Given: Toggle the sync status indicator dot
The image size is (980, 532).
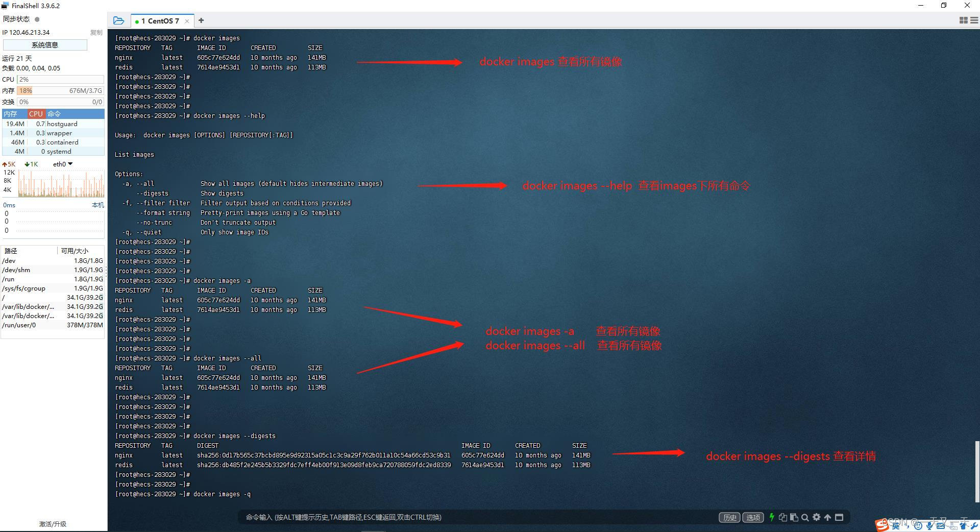Looking at the screenshot, I should 36,19.
